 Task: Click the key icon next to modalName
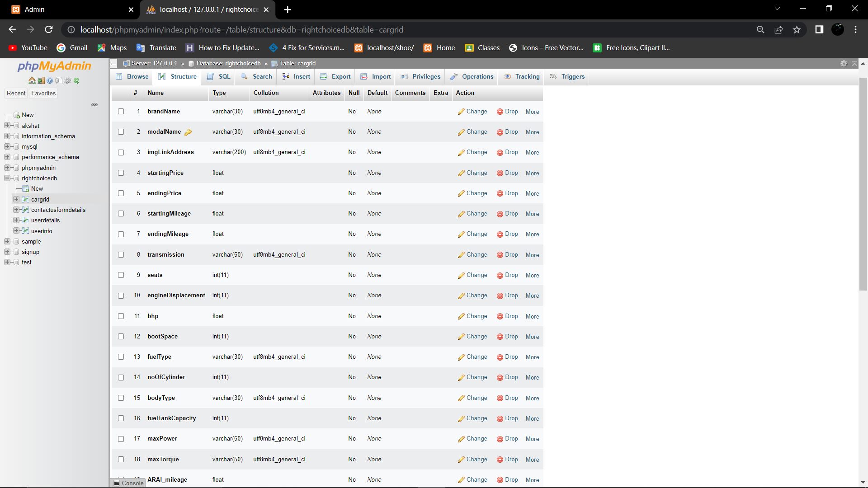188,132
